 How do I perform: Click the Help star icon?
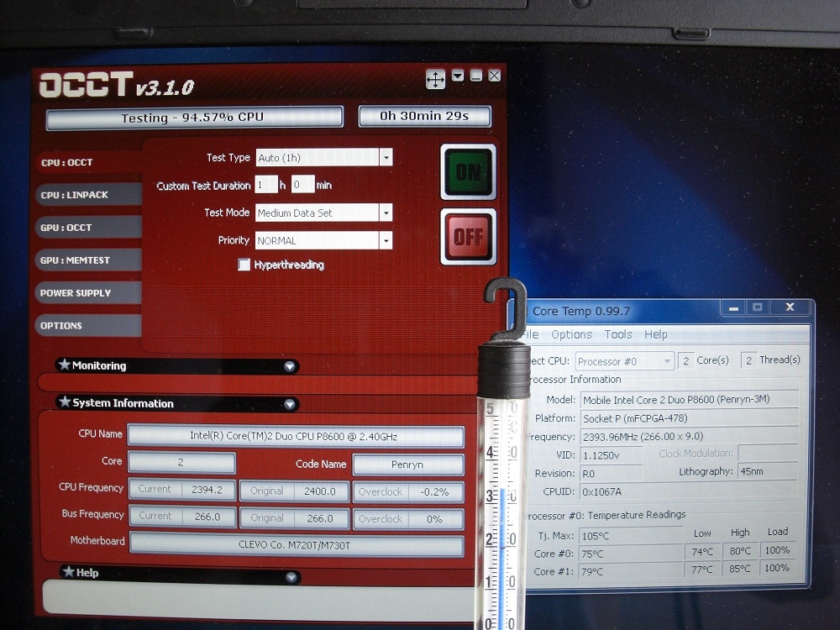coord(69,571)
